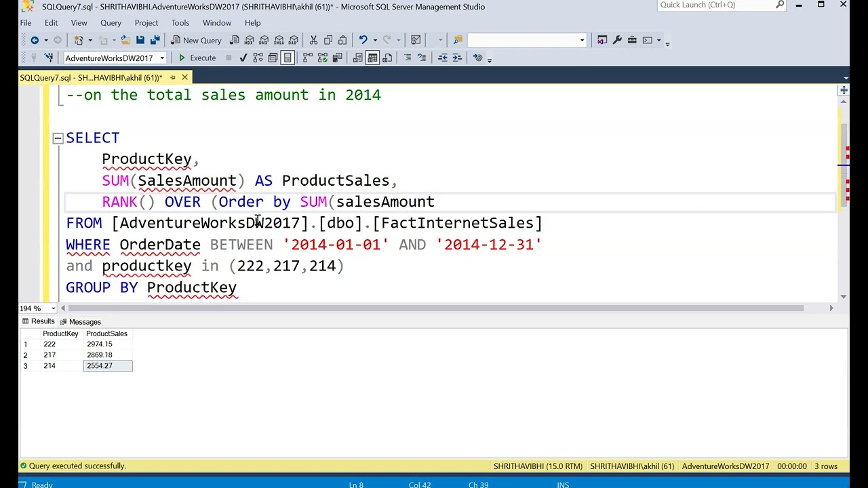Open the Project menu
Screen dimensions: 868x488
pyautogui.click(x=146, y=22)
